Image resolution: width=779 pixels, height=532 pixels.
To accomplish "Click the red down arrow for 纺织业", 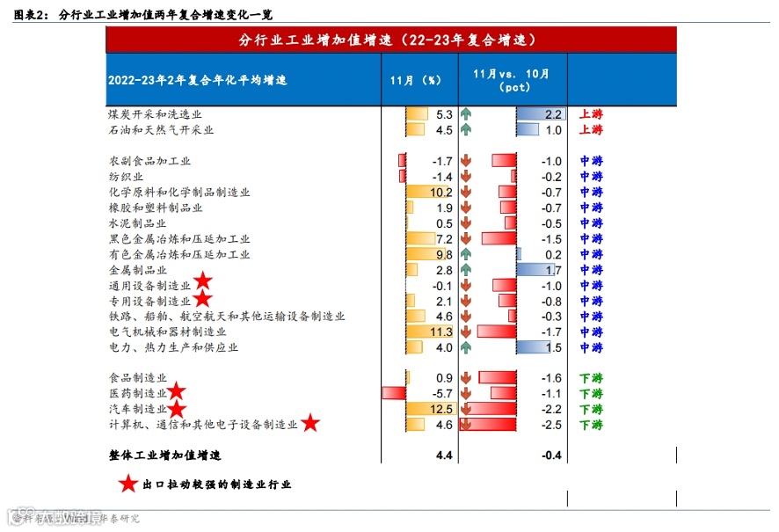I will point(465,177).
